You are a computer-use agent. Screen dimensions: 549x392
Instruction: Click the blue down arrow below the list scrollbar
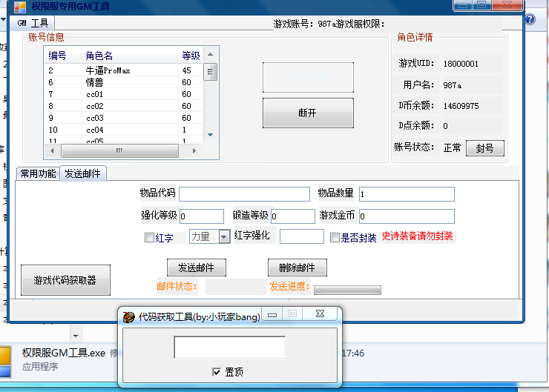tap(210, 135)
